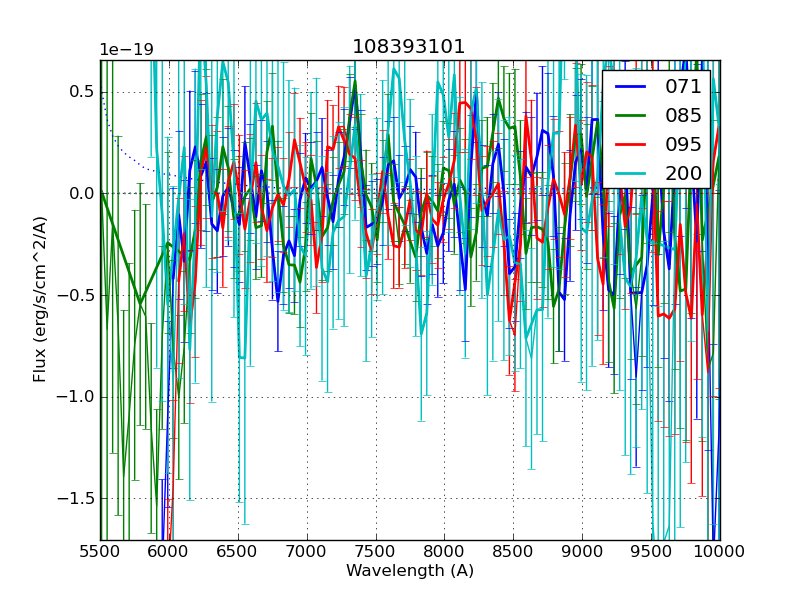This screenshot has height=600, width=800.
Task: Click the 0.5 y-axis tick label
Action: 82,92
